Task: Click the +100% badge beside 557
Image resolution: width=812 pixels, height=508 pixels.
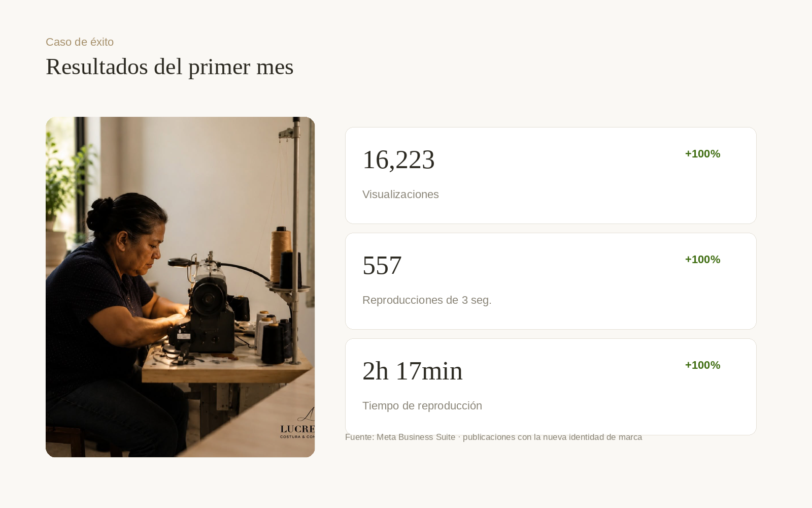Action: click(702, 260)
